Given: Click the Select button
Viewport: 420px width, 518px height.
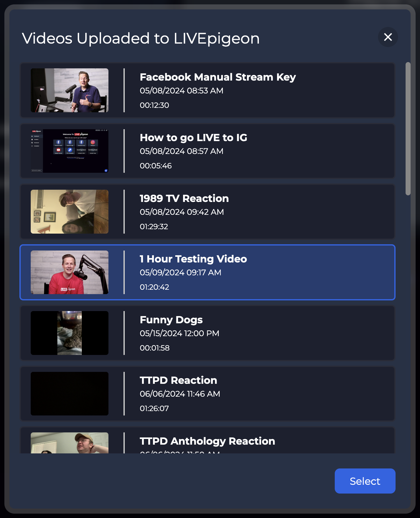Looking at the screenshot, I should click(365, 481).
